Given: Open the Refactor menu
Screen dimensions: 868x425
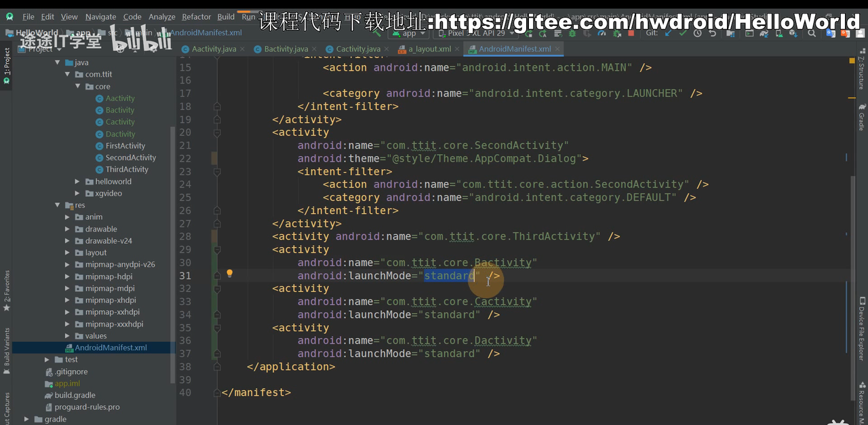Looking at the screenshot, I should [197, 17].
